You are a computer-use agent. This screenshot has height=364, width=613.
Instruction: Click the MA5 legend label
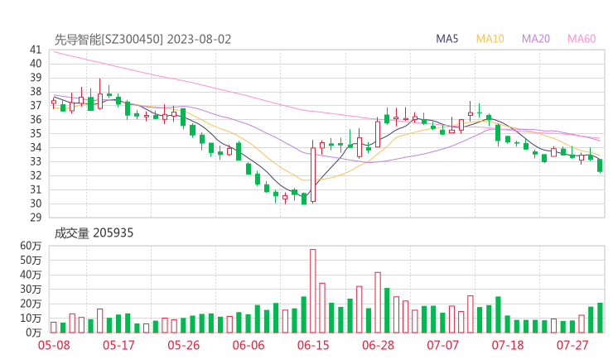tap(446, 39)
